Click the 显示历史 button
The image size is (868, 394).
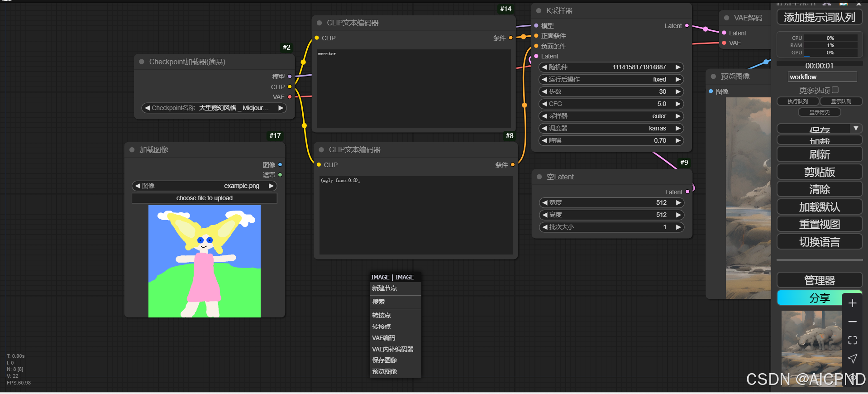(x=820, y=112)
